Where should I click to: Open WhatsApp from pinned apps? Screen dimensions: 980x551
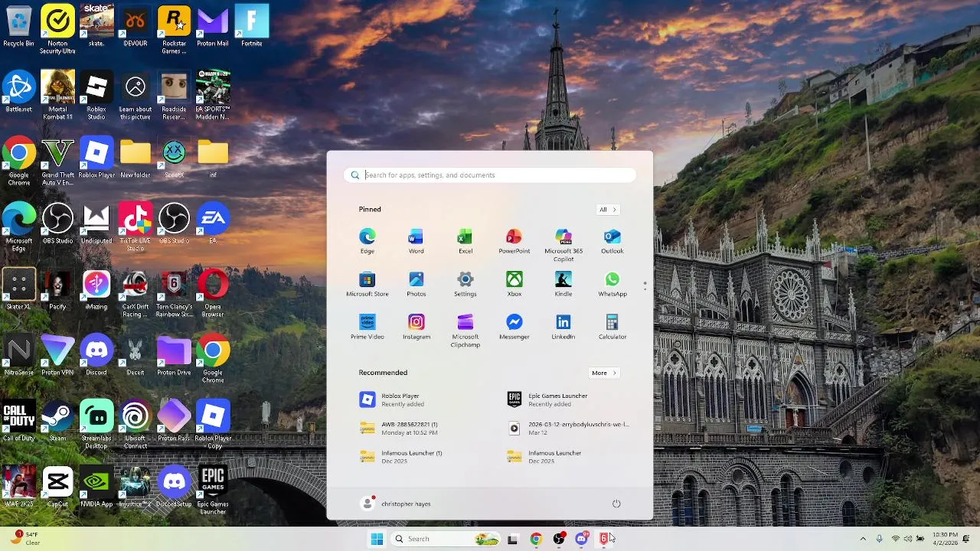pos(612,284)
